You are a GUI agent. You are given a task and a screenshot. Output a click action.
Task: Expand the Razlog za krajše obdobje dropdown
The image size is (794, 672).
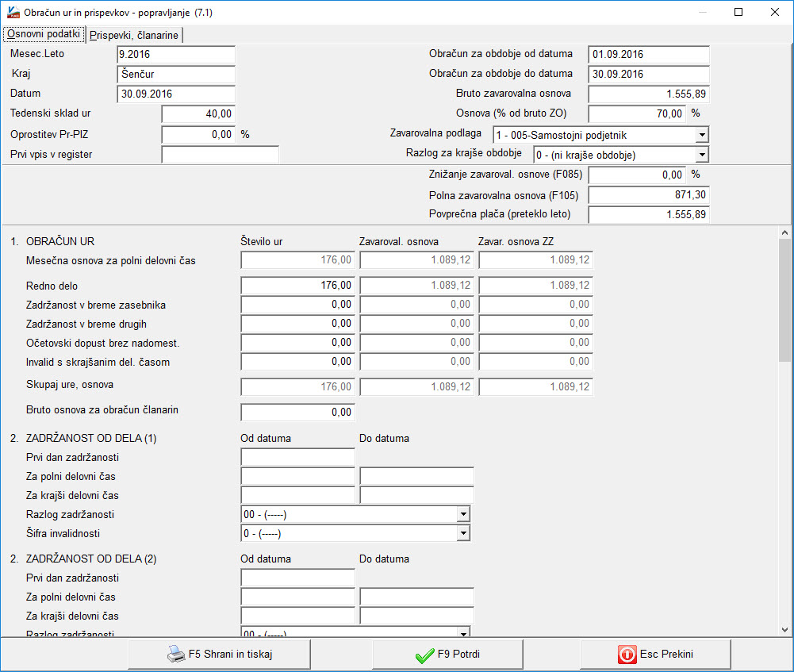point(702,155)
